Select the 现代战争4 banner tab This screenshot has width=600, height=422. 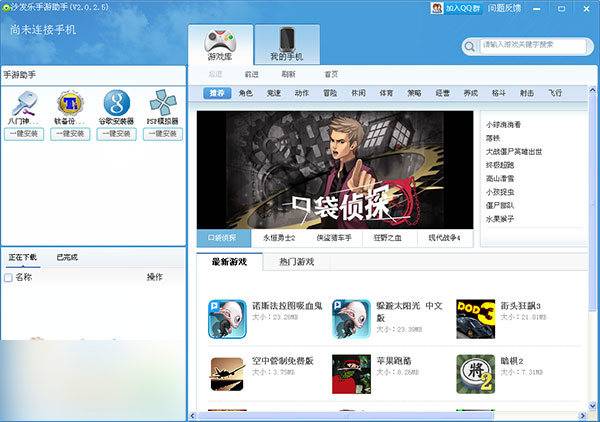pyautogui.click(x=445, y=238)
